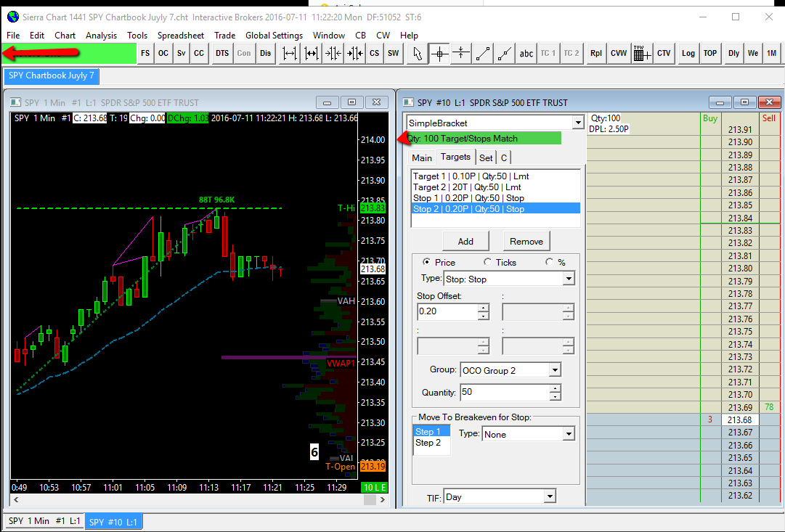Select the thin crosshair tool

(460, 53)
